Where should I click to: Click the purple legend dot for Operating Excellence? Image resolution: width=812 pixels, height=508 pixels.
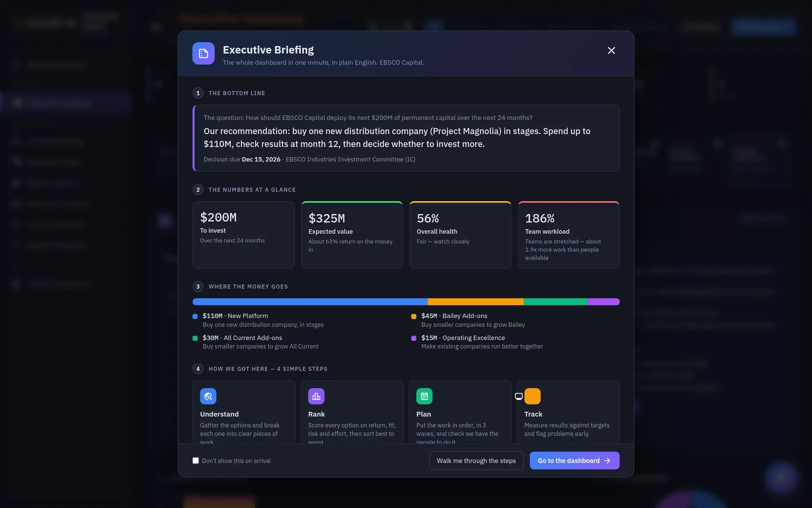pyautogui.click(x=414, y=338)
